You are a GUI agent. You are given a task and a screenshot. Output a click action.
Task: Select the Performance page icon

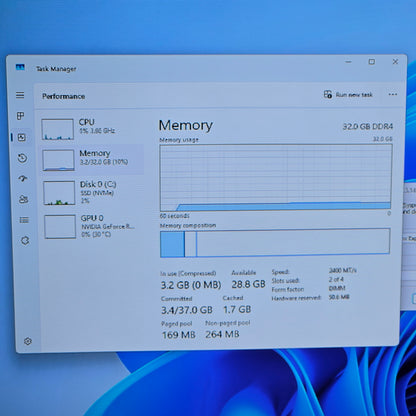[x=22, y=137]
